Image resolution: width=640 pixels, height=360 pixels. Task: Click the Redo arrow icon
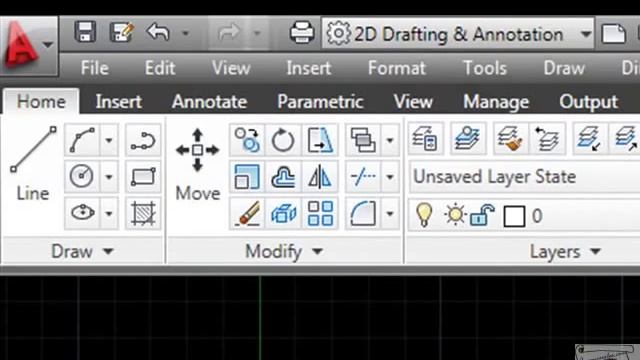(x=229, y=32)
